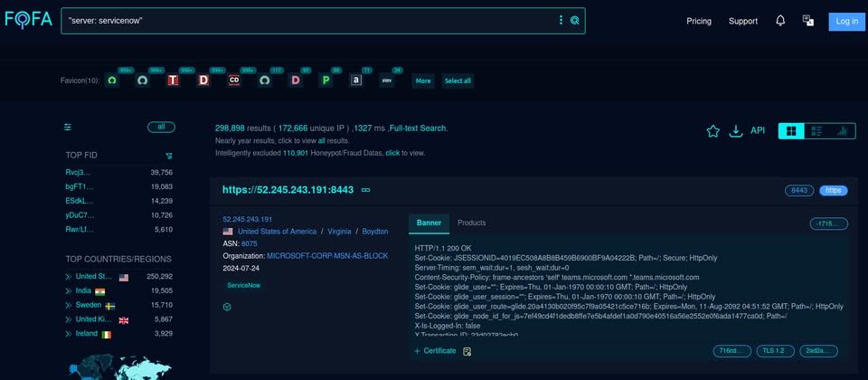Click the TLS 1.2 tag

click(x=775, y=351)
